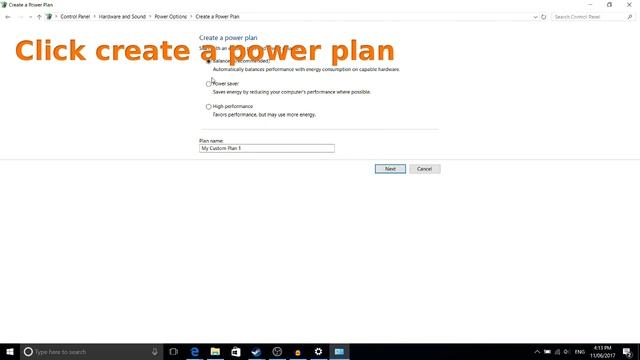The width and height of the screenshot is (640, 360).
Task: Click the ENG language indicator
Action: (580, 352)
